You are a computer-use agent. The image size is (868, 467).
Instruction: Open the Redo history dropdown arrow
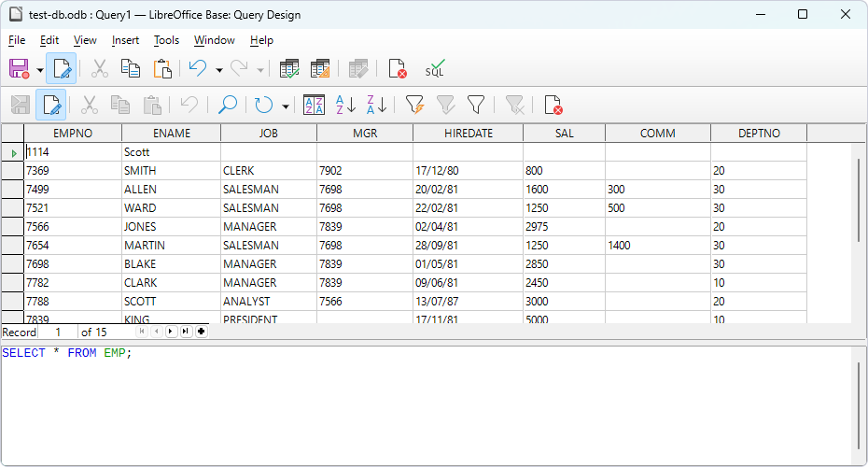[x=260, y=70]
